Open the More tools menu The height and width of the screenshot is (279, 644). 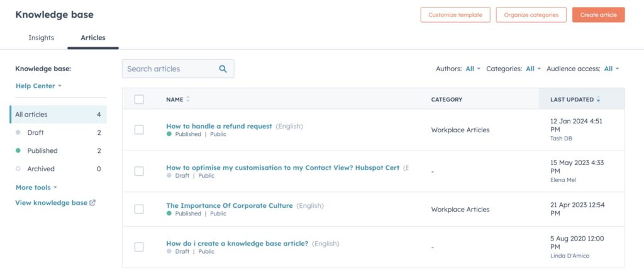point(36,188)
